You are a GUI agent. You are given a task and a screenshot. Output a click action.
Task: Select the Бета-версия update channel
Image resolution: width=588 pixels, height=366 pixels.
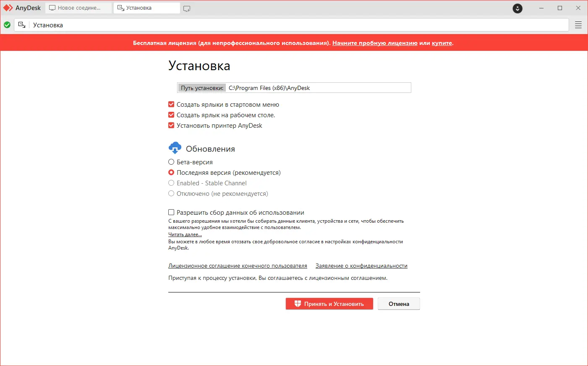point(171,162)
